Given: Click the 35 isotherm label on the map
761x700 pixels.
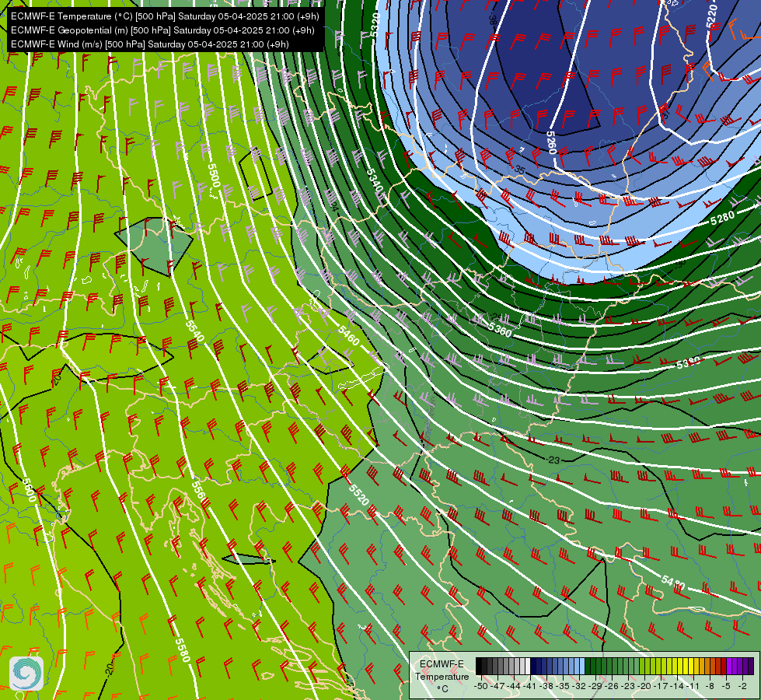Looking at the screenshot, I should 519,170.
